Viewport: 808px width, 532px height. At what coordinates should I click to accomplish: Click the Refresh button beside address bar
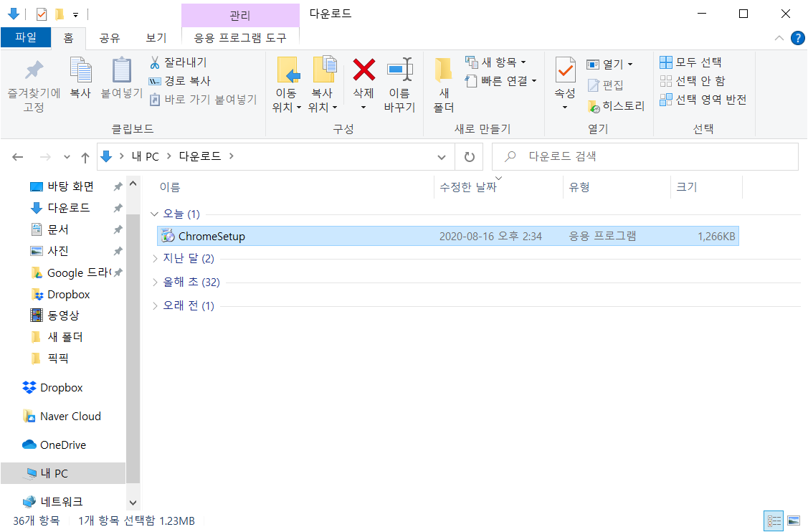coord(469,157)
